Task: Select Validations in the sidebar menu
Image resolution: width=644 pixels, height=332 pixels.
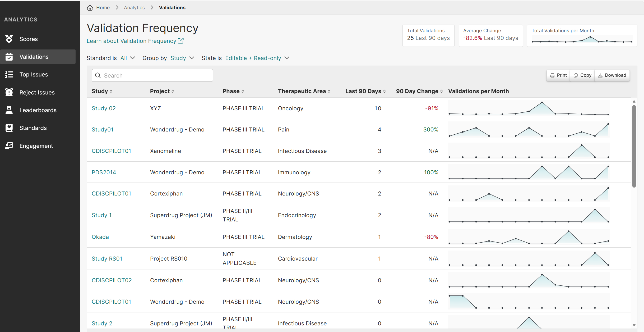Action: [x=34, y=57]
